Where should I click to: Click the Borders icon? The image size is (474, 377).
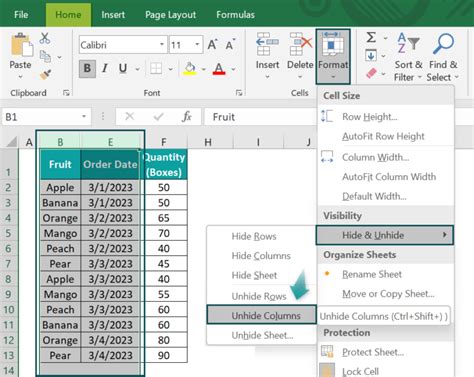pos(156,69)
